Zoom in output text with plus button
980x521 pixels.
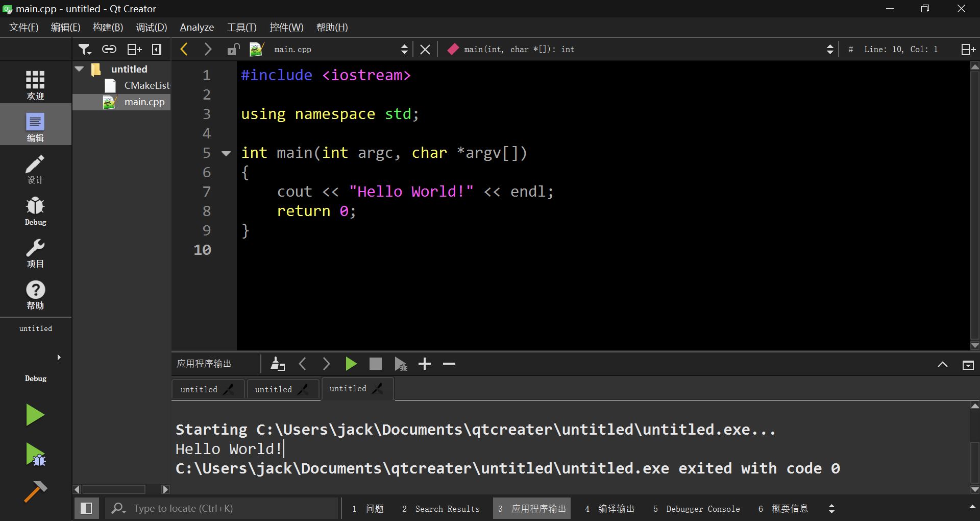coord(425,364)
